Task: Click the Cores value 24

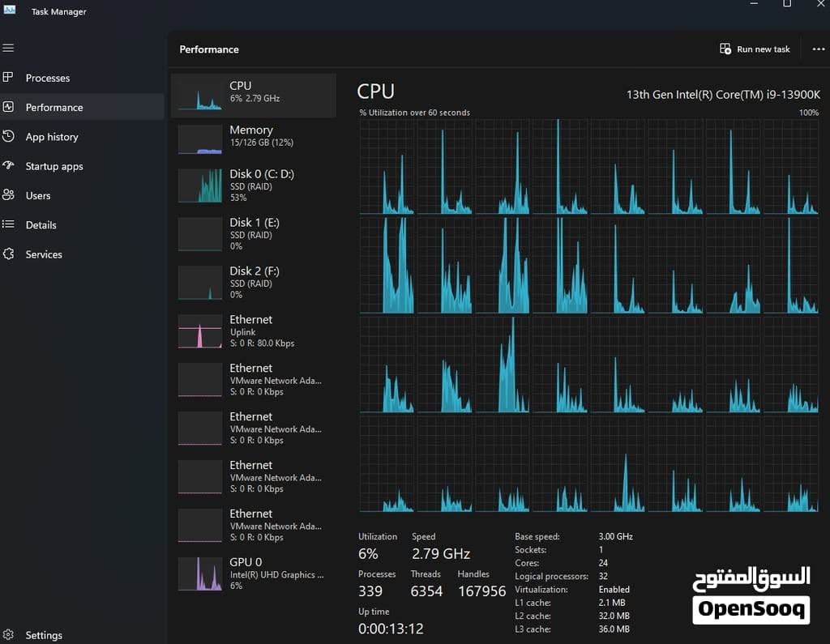Action: point(603,563)
